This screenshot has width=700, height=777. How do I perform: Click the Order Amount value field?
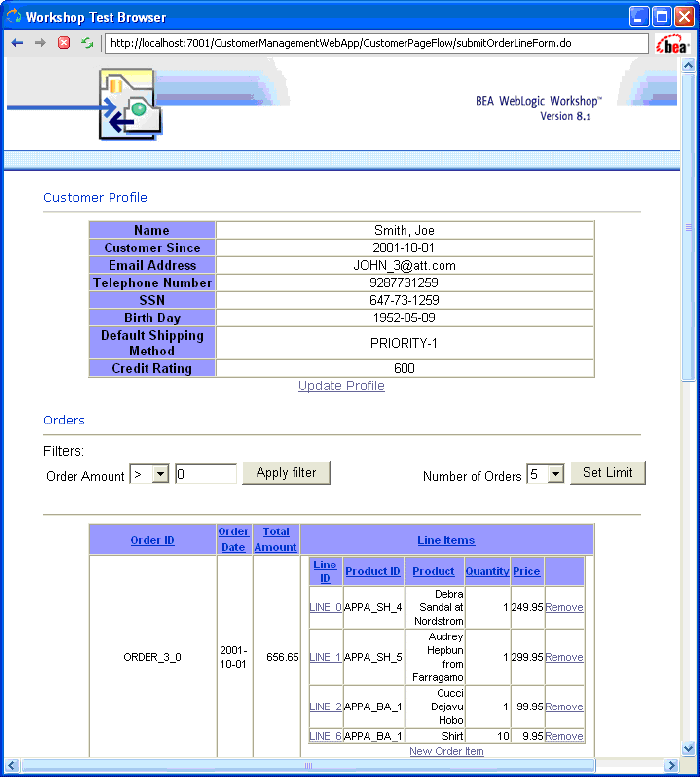206,474
